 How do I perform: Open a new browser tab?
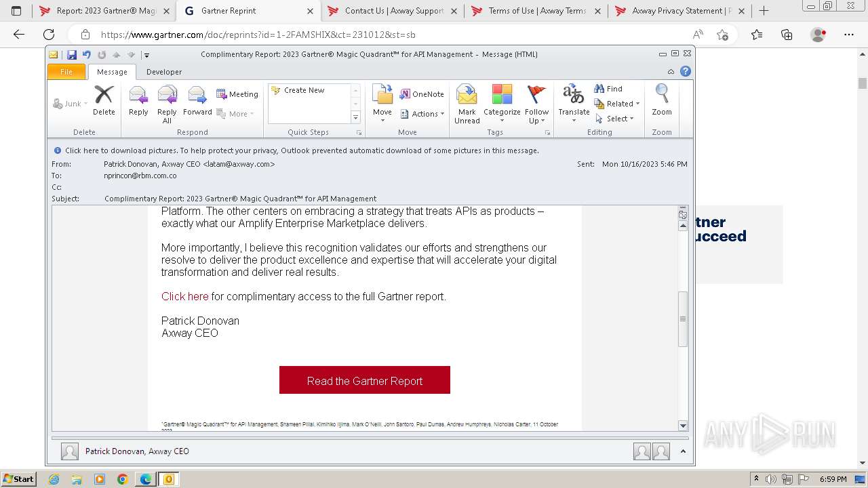[764, 11]
